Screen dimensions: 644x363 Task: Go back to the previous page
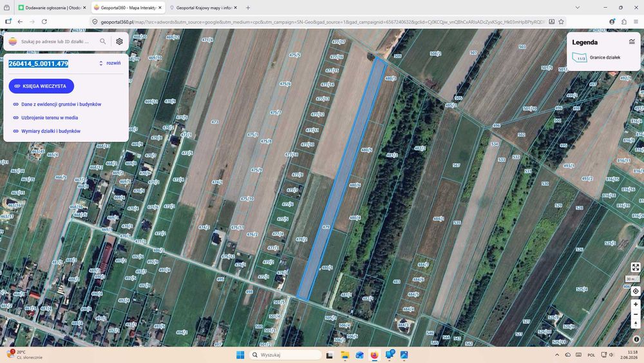[20, 21]
